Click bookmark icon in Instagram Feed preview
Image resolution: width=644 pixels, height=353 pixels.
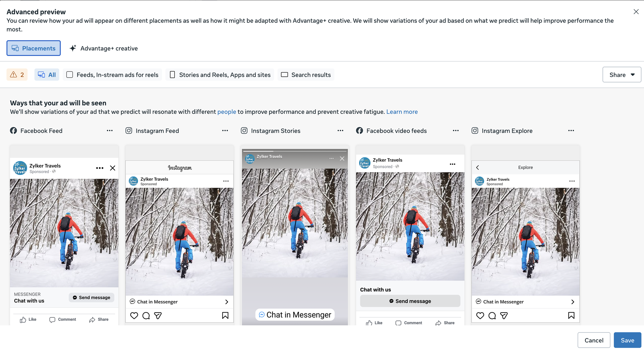225,315
